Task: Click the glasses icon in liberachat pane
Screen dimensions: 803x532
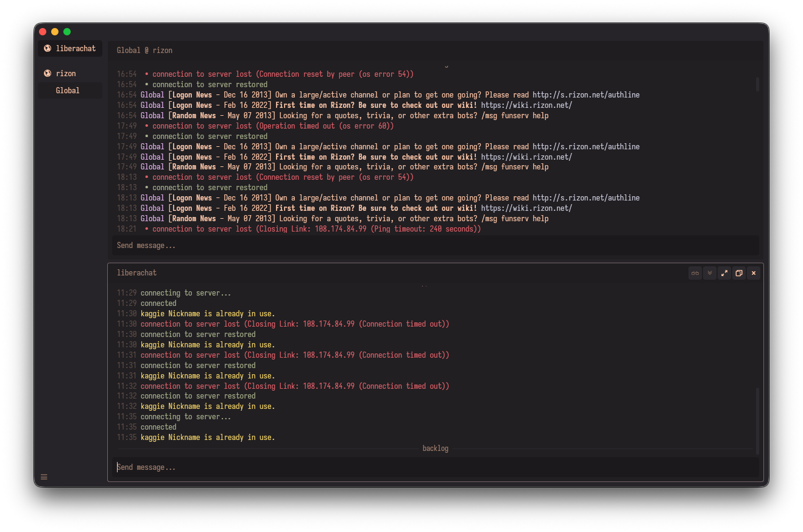Action: (695, 273)
